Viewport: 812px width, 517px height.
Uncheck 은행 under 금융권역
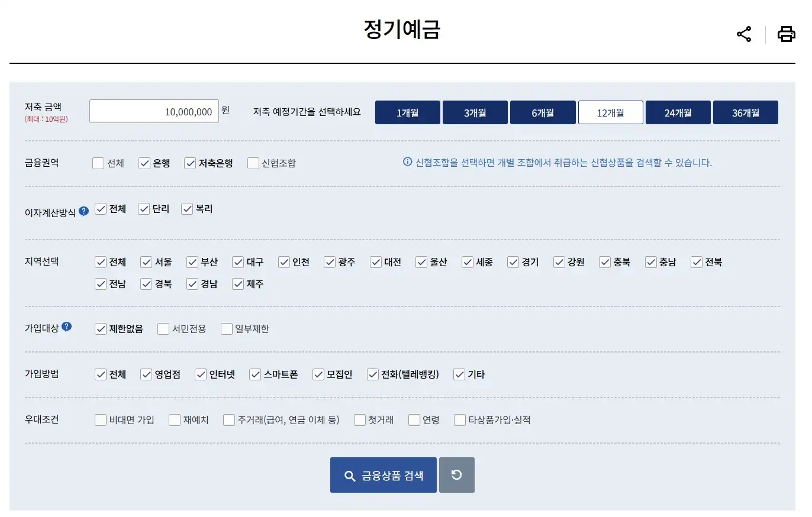click(x=144, y=163)
